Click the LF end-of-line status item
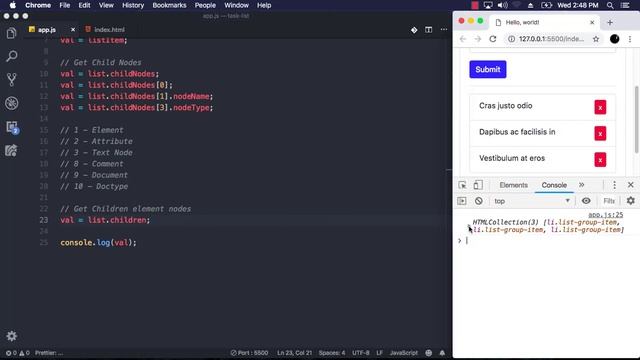Screen dimensions: 640x360 tap(380, 353)
